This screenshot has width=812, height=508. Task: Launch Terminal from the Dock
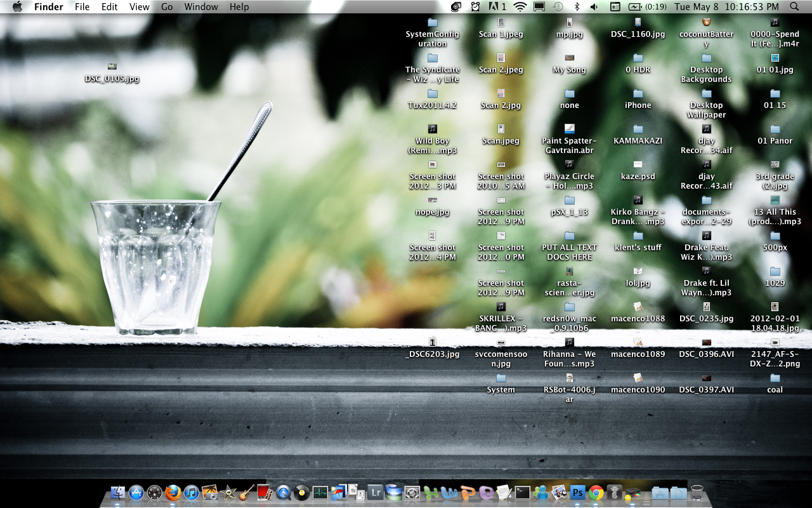(x=522, y=492)
